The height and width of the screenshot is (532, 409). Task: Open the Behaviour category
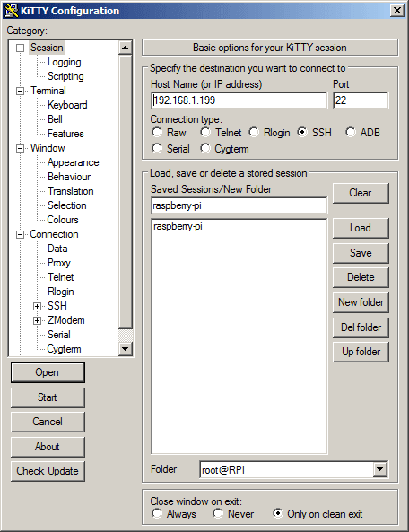[69, 177]
